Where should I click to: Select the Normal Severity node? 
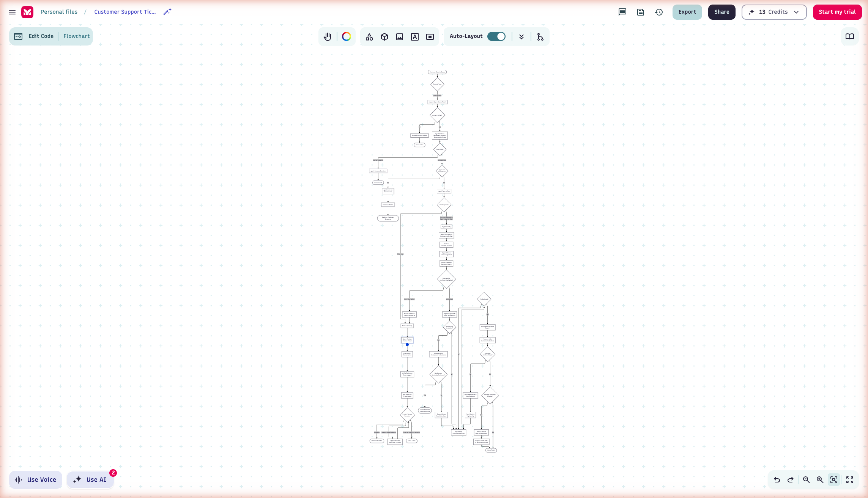(x=407, y=326)
